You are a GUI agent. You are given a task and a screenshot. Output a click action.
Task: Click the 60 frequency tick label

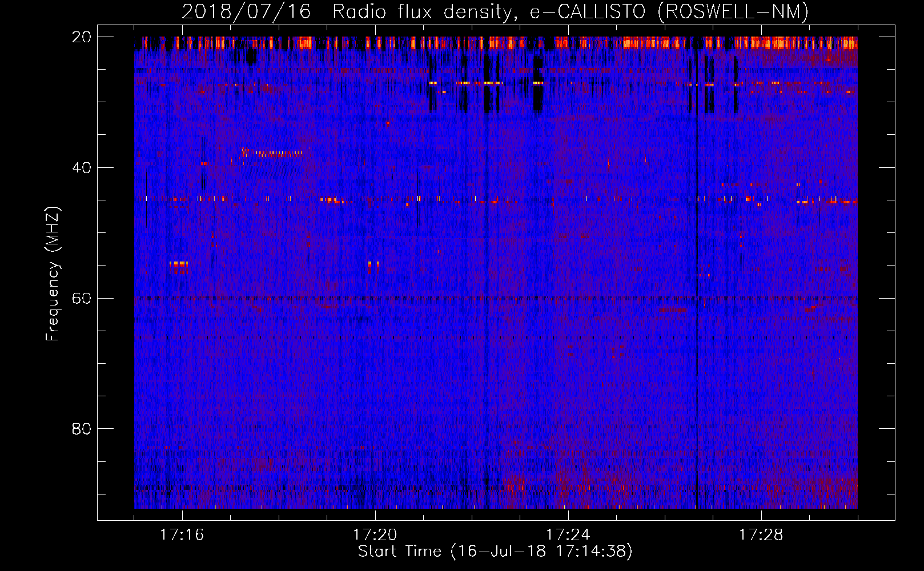[81, 299]
